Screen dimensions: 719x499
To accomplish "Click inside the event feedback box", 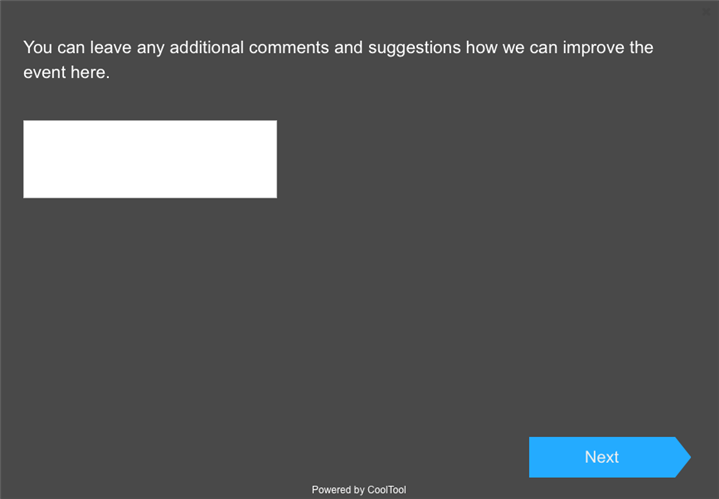I will [150, 159].
